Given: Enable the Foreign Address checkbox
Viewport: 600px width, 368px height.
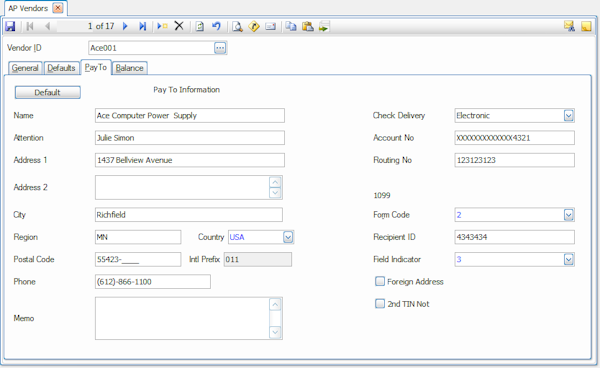Looking at the screenshot, I should 380,282.
